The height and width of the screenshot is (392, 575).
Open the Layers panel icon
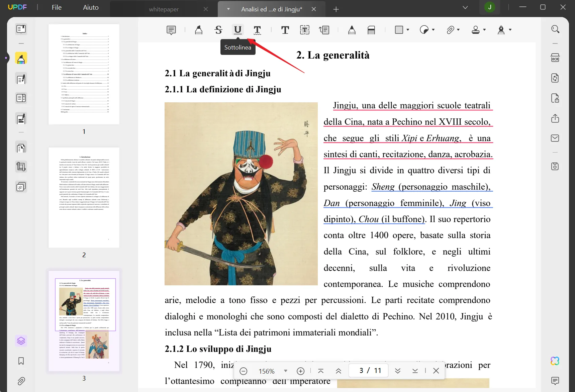coord(21,341)
